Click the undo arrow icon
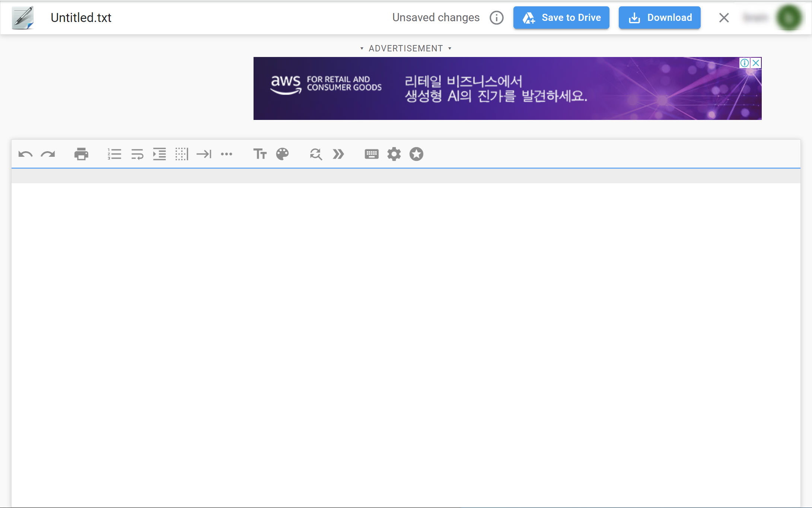This screenshot has height=508, width=812. point(25,154)
